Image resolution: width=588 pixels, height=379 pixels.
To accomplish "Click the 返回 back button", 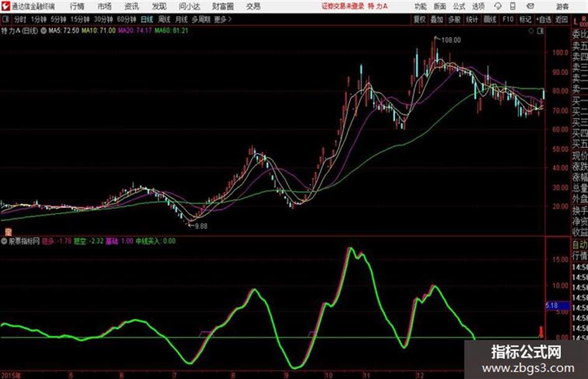I will coord(561,19).
